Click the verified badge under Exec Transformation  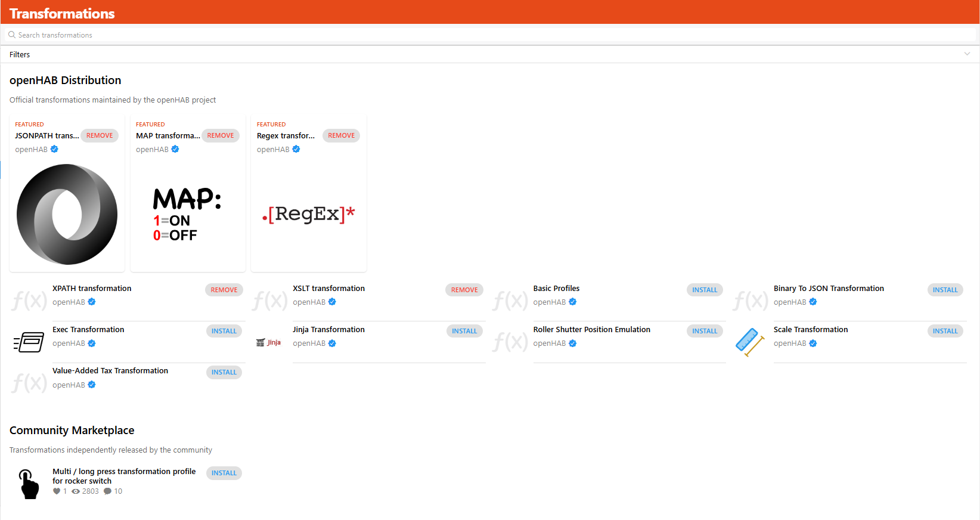click(92, 343)
